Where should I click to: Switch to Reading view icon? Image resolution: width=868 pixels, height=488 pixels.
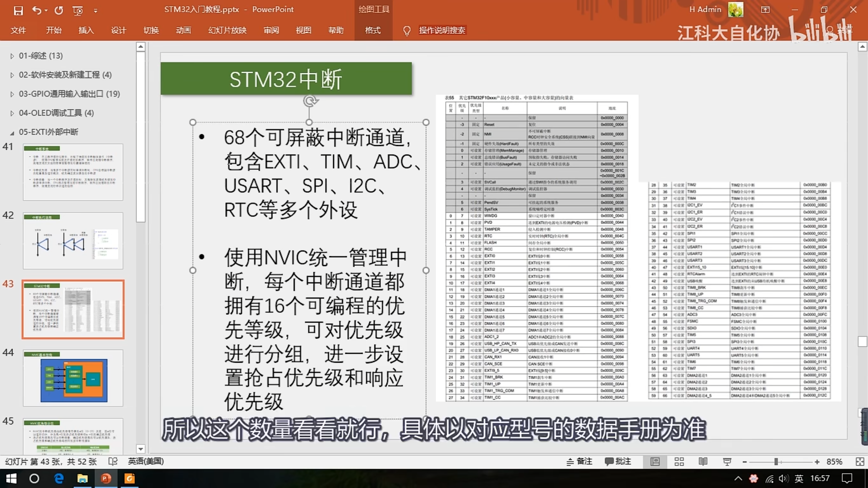pos(703,462)
